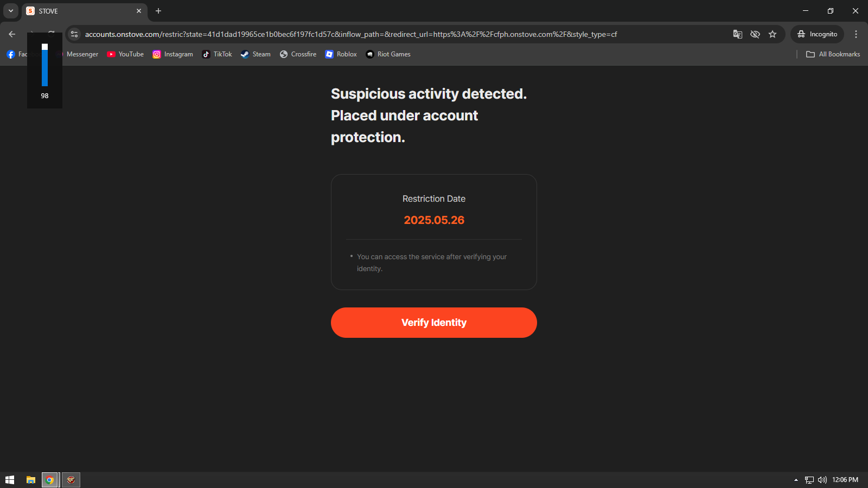Viewport: 868px width, 488px height.
Task: Open the Riot Games bookmark
Action: 388,54
